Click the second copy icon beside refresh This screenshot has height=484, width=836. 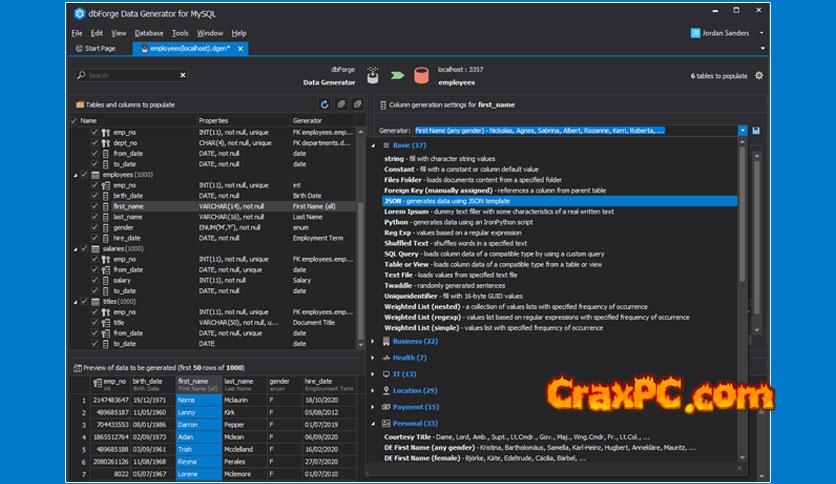[x=357, y=104]
